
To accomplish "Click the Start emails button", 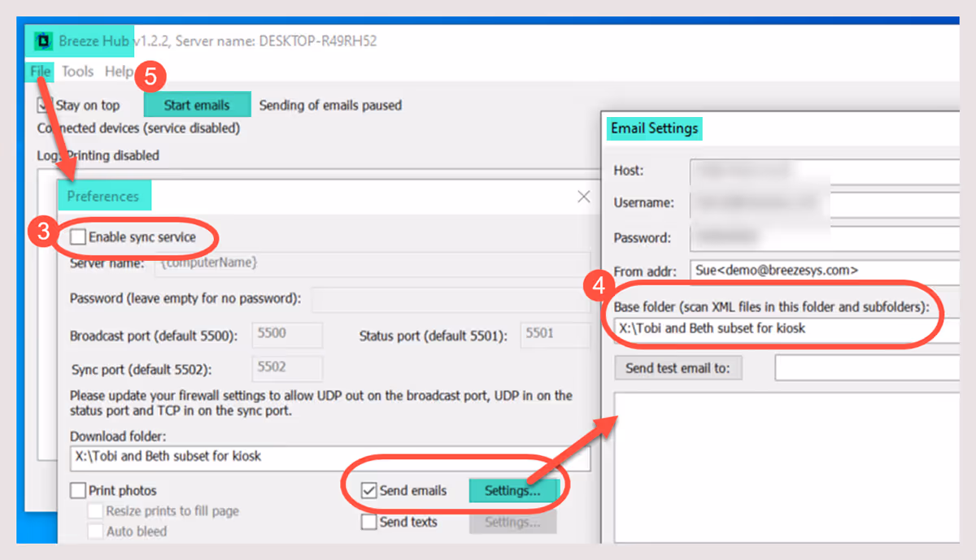I will 197,105.
